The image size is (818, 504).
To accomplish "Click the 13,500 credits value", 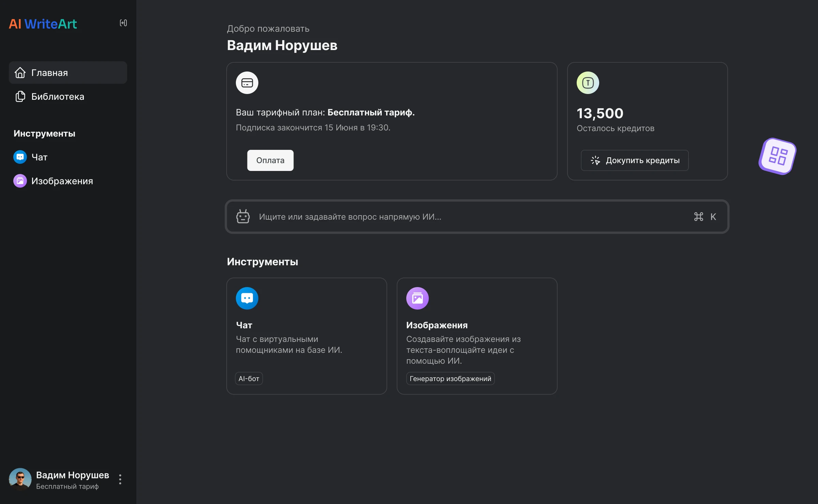I will 600,113.
